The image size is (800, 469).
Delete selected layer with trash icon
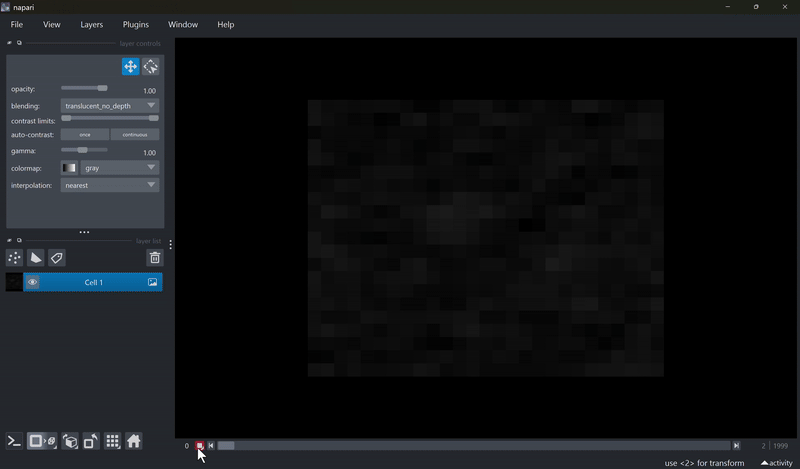coord(154,258)
